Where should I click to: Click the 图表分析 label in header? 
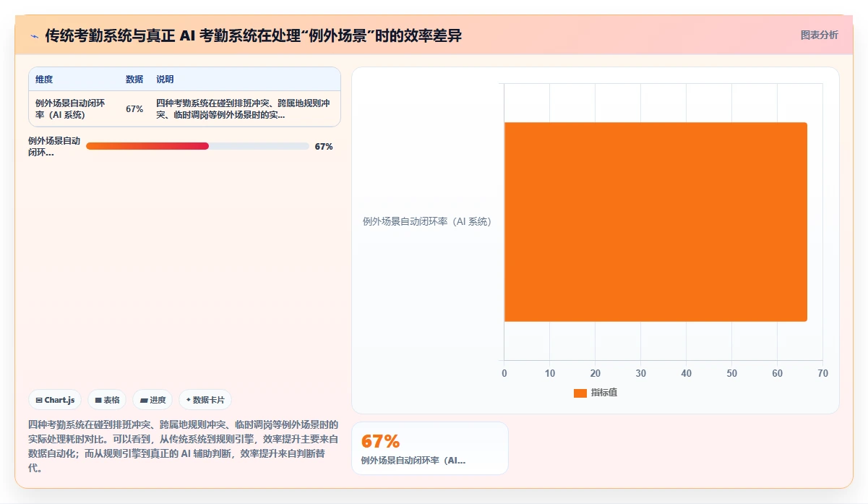point(820,35)
